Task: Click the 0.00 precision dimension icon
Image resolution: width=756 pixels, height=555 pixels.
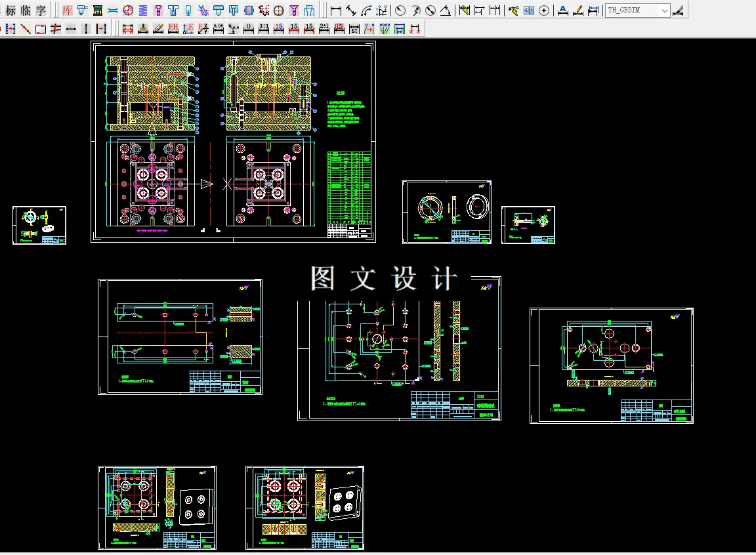Action: point(219,29)
